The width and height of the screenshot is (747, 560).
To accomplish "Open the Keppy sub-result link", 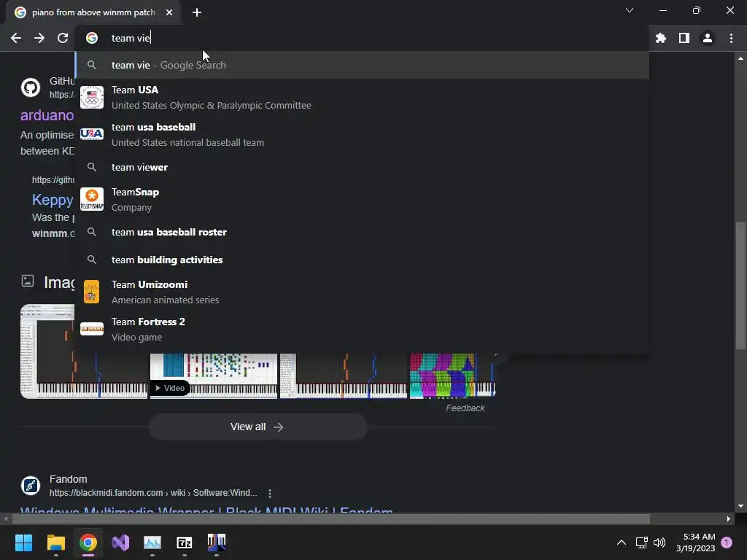I will coord(53,200).
